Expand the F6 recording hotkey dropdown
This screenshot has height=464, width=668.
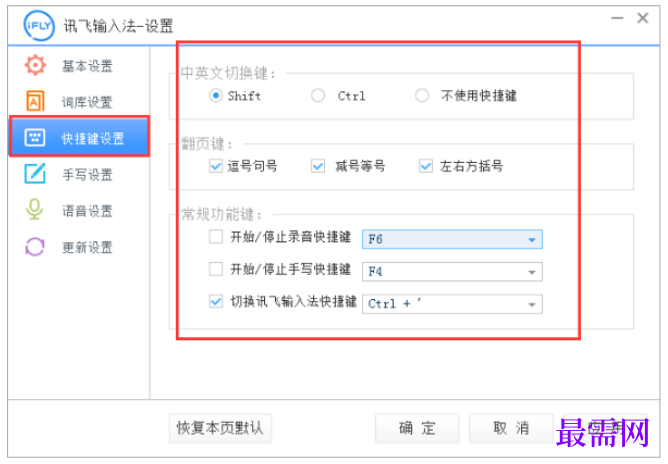tap(531, 240)
